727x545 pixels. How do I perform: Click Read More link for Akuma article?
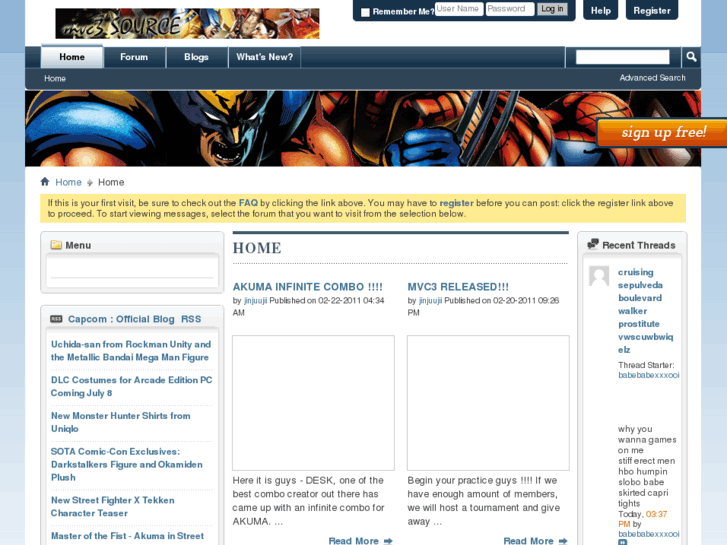[353, 541]
